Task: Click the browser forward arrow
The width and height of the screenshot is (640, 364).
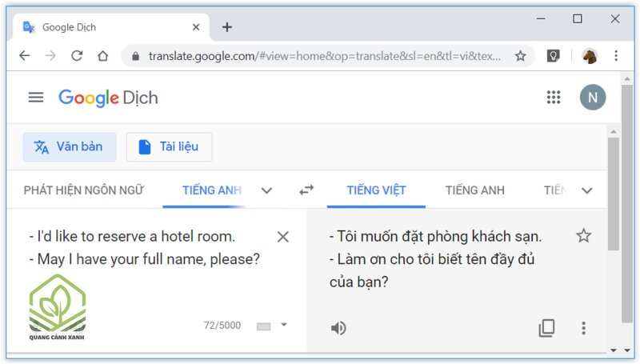Action: [x=50, y=55]
